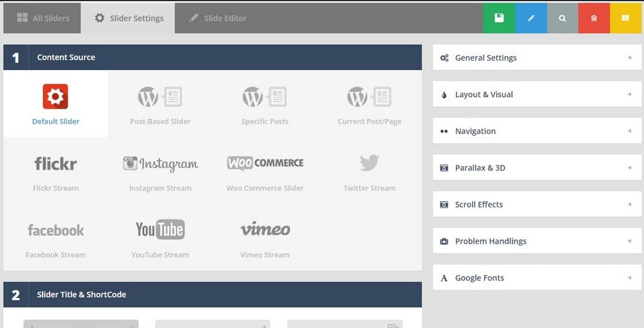Click the Google Fonts letter A icon

(444, 278)
